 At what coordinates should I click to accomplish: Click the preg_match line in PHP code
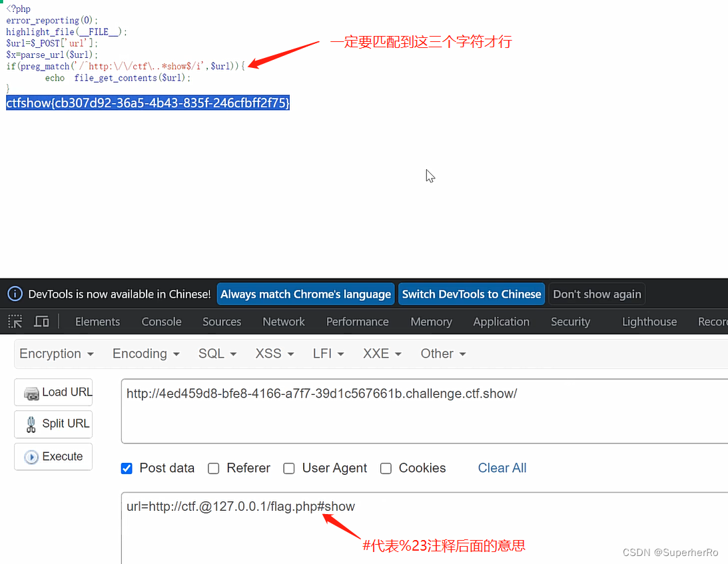click(125, 66)
